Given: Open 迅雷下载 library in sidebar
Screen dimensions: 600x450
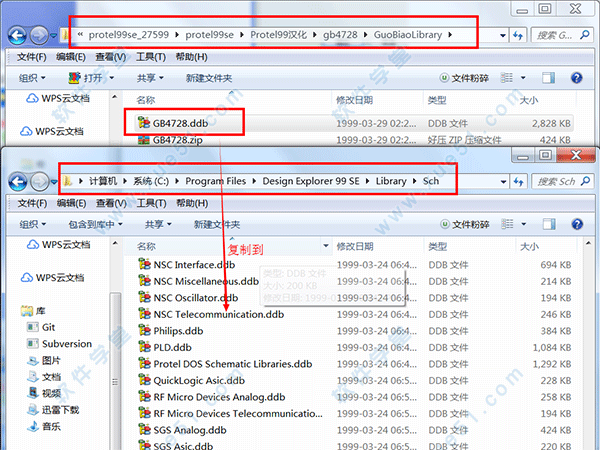Looking at the screenshot, I should click(60, 410).
